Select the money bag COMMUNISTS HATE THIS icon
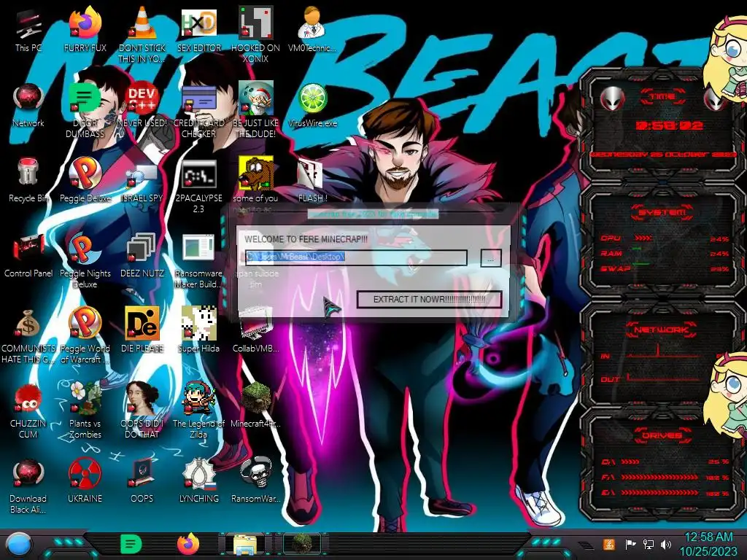The image size is (747, 560). (x=28, y=324)
